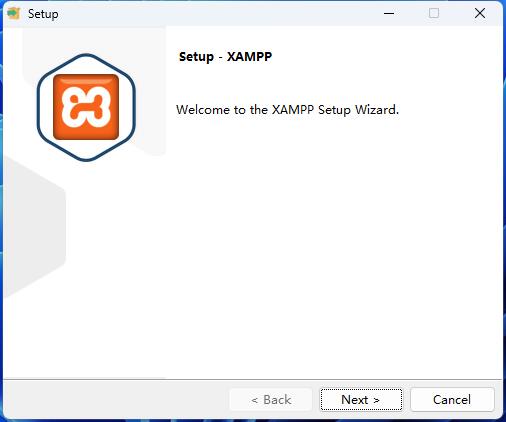Click the 'Setup' title text in title bar
The width and height of the screenshot is (506, 422).
[43, 14]
